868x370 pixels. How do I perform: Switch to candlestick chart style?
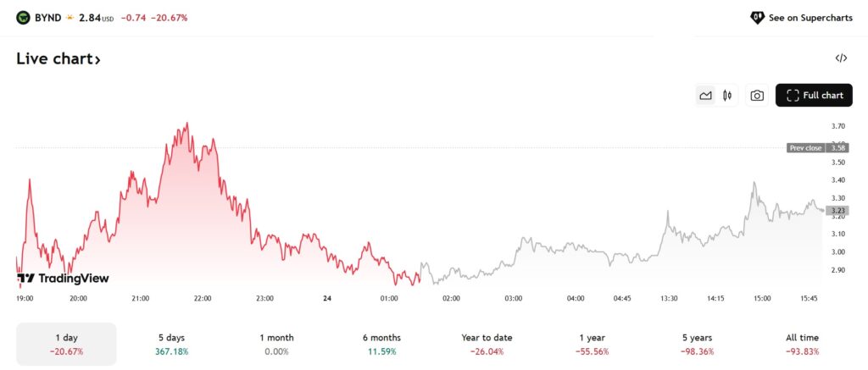727,96
